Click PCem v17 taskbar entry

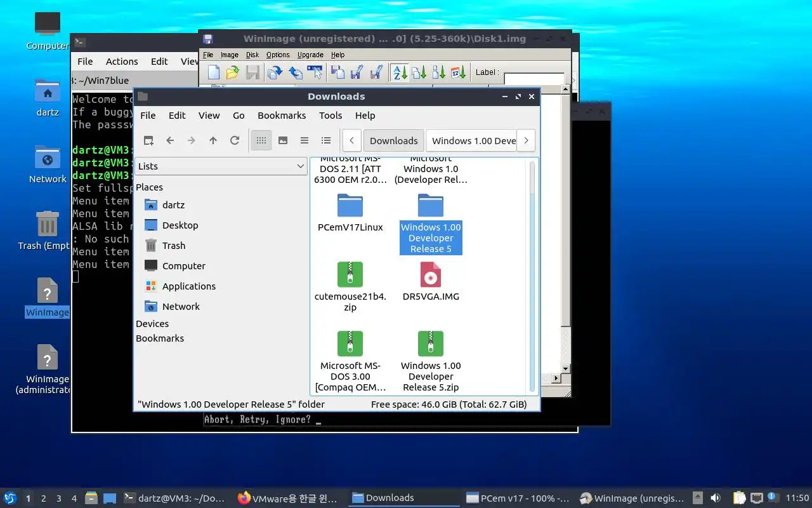point(518,498)
